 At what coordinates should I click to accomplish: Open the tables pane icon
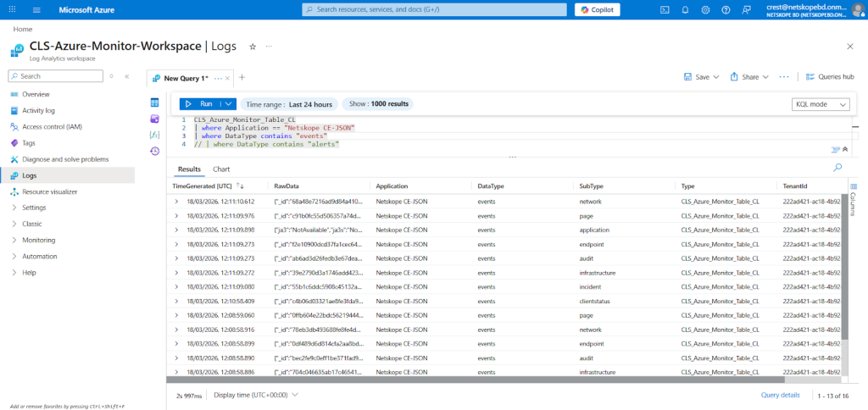(155, 102)
